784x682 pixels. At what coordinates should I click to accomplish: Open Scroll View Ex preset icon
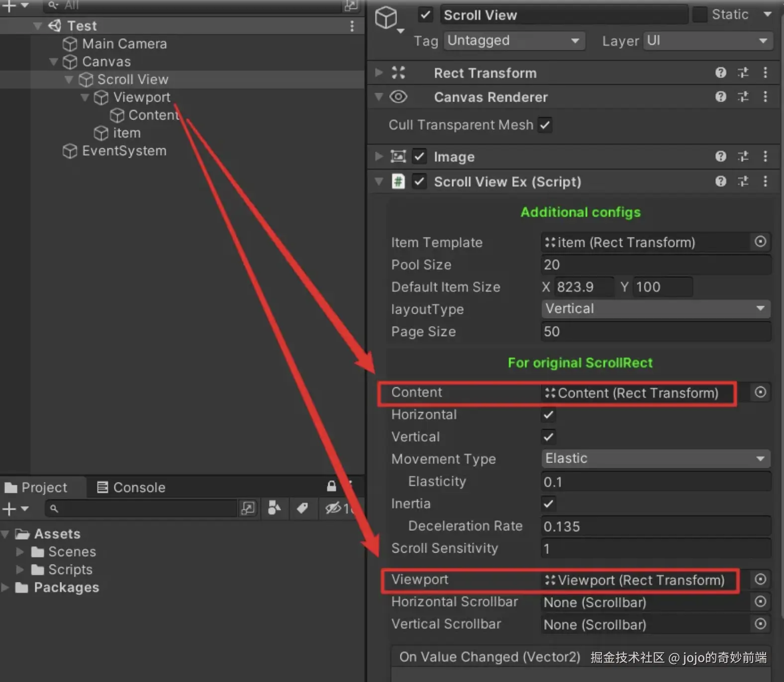coord(743,181)
